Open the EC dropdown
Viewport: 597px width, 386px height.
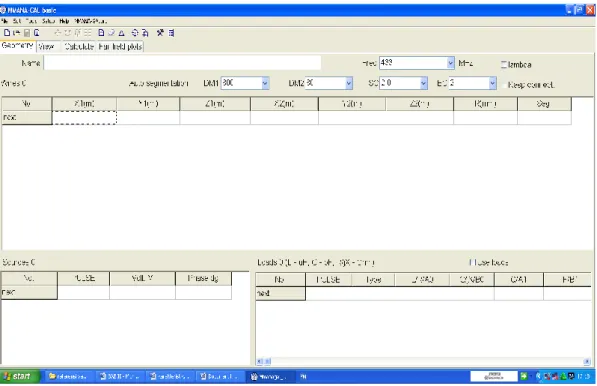[x=492, y=83]
